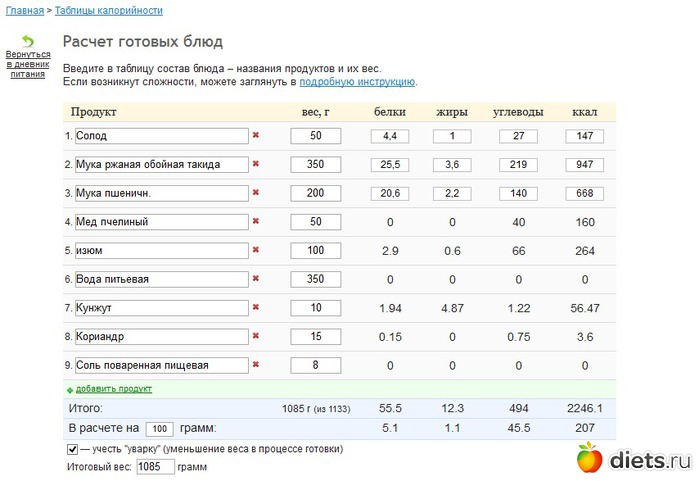Viewport: 699px width, 481px height.
Task: Remove Вода питьевая with the red X
Action: (256, 279)
